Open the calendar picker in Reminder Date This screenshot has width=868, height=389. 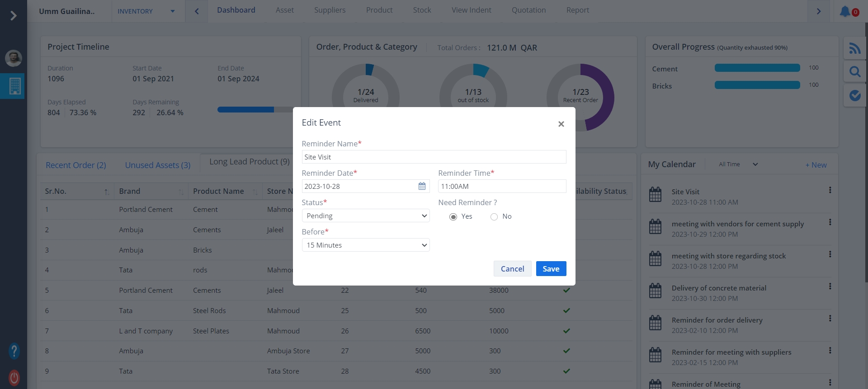click(422, 186)
